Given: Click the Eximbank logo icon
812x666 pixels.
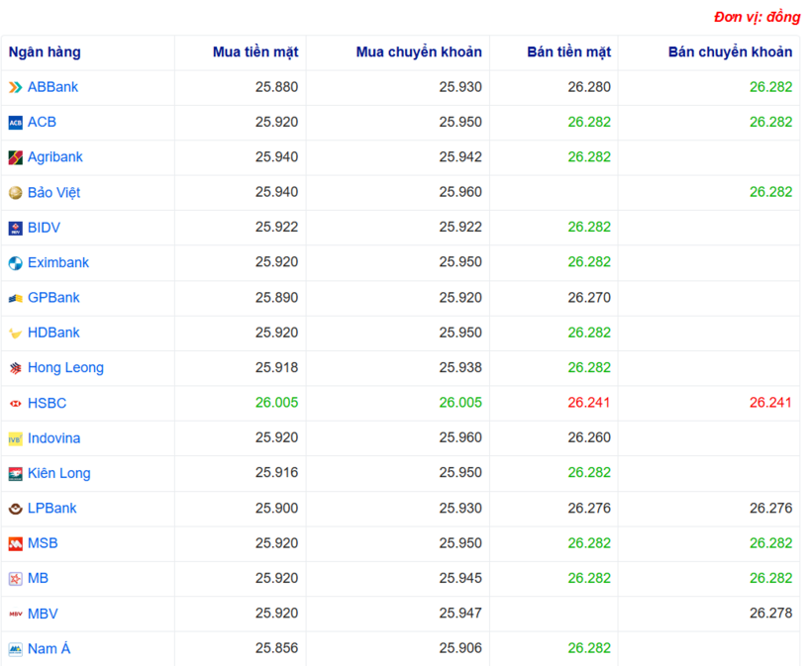Looking at the screenshot, I should [x=15, y=263].
